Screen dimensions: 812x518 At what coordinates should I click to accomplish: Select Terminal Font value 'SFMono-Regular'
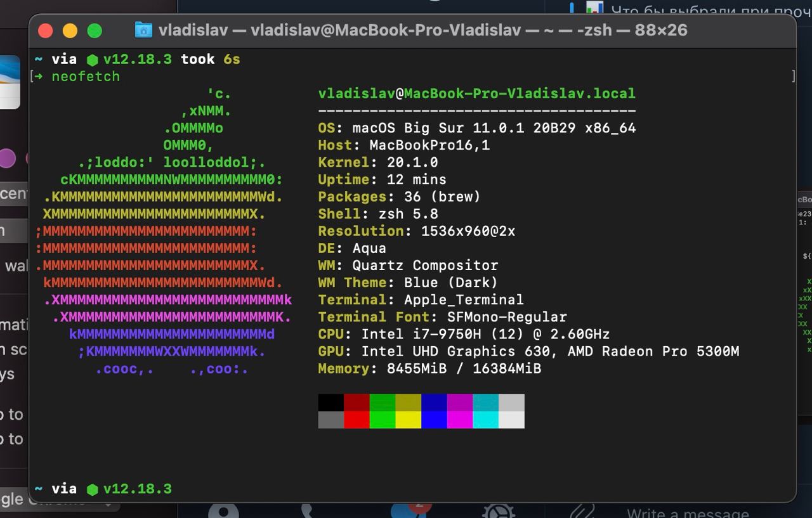(x=507, y=316)
